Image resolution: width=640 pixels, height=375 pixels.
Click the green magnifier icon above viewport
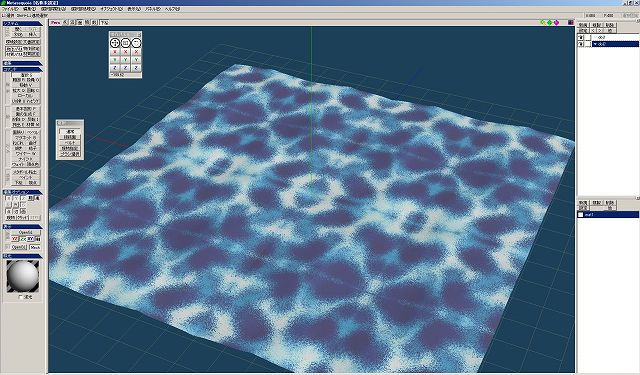click(543, 22)
